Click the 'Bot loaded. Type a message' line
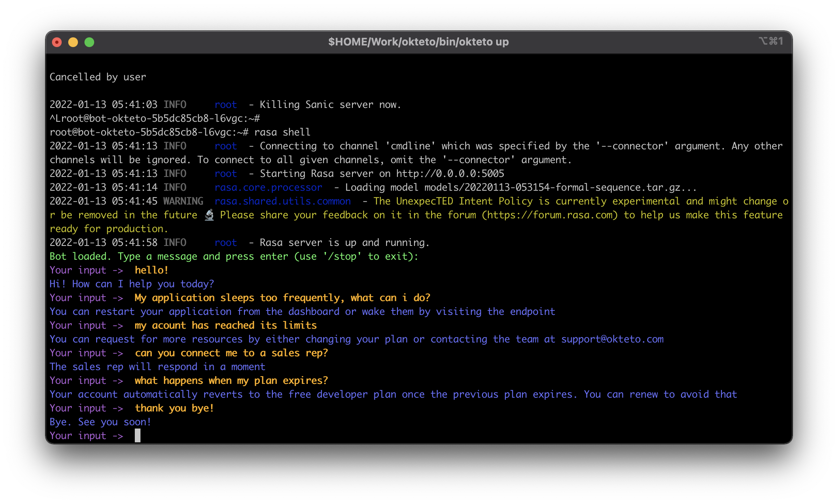The width and height of the screenshot is (838, 504). [234, 256]
